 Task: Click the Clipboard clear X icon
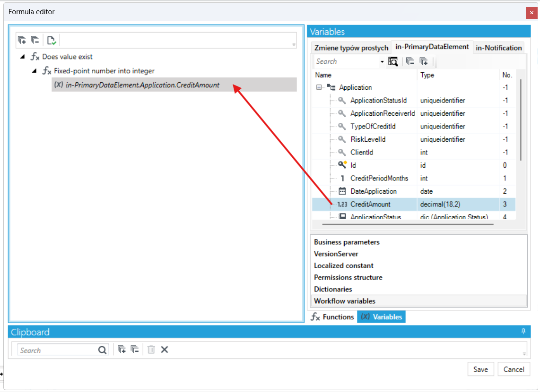[165, 349]
